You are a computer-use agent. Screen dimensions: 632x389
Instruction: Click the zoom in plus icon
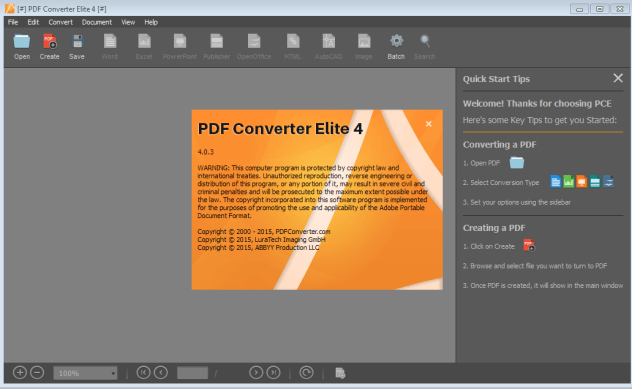(20, 372)
